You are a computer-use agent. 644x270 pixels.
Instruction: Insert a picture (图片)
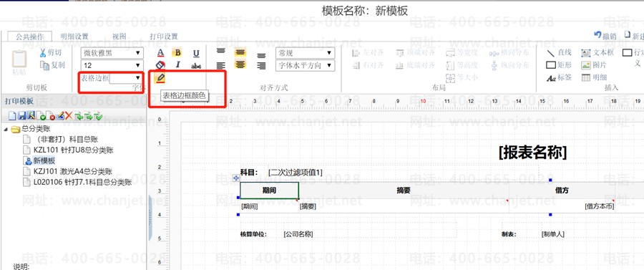pyautogui.click(x=594, y=65)
